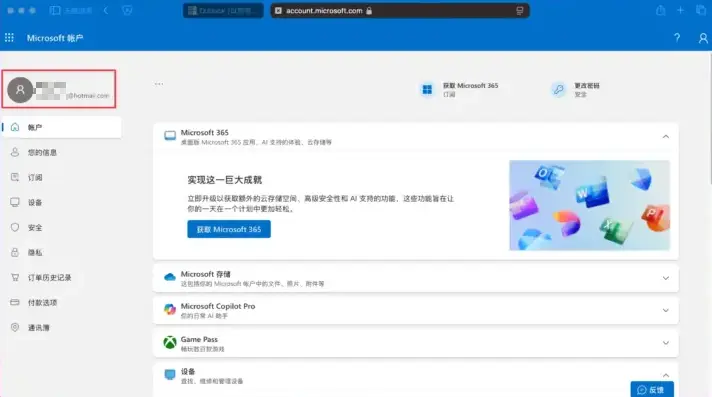Click the share icon in browser toolbar

pyautogui.click(x=661, y=10)
